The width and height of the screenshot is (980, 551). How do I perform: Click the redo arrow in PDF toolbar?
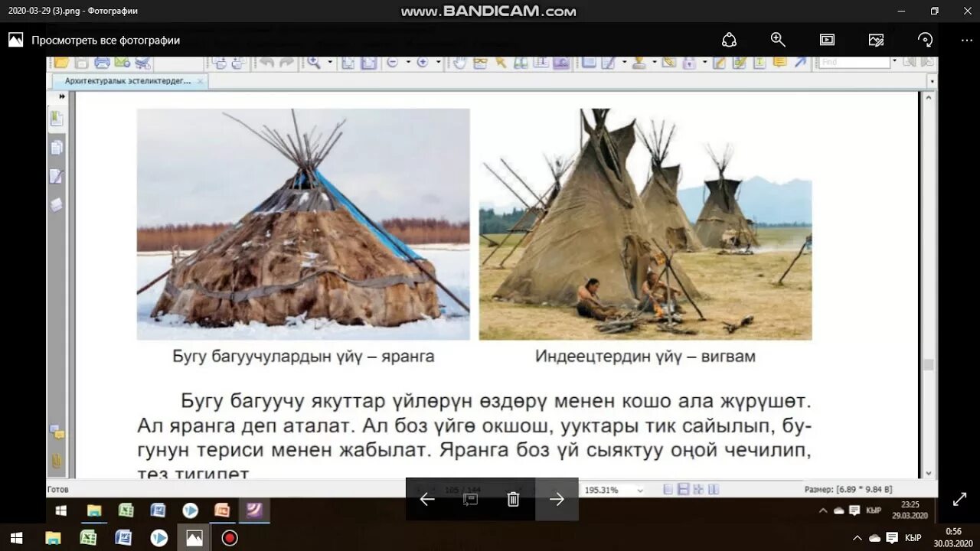(286, 62)
